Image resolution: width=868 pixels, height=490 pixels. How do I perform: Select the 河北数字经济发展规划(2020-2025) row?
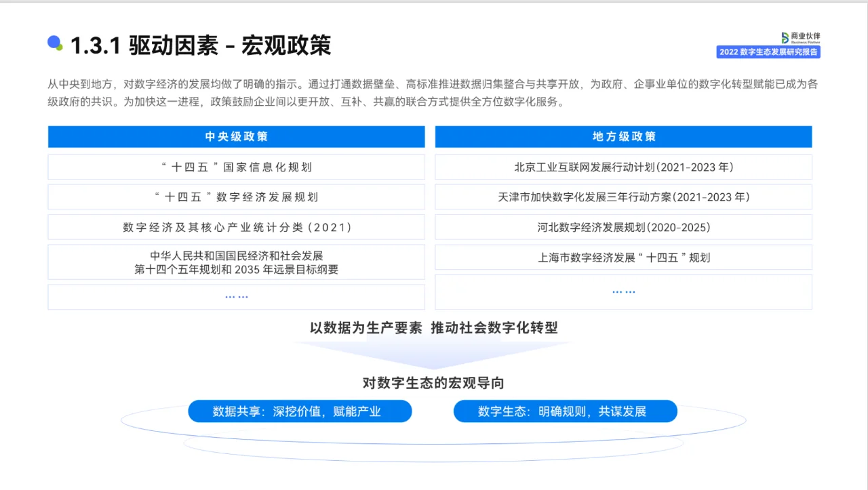623,227
